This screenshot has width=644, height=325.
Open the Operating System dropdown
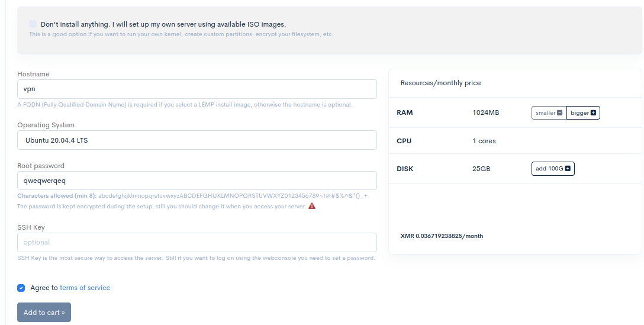197,140
